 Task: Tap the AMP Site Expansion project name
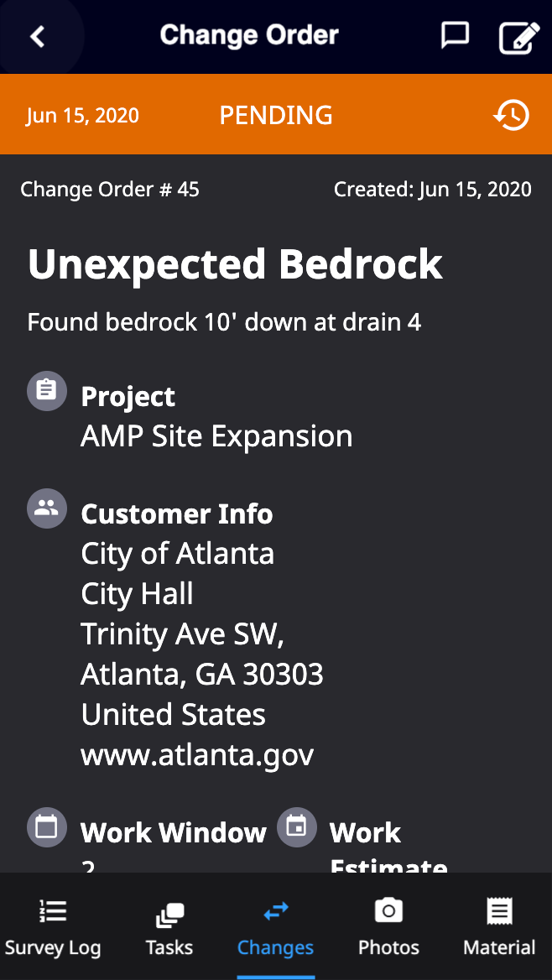tap(216, 435)
